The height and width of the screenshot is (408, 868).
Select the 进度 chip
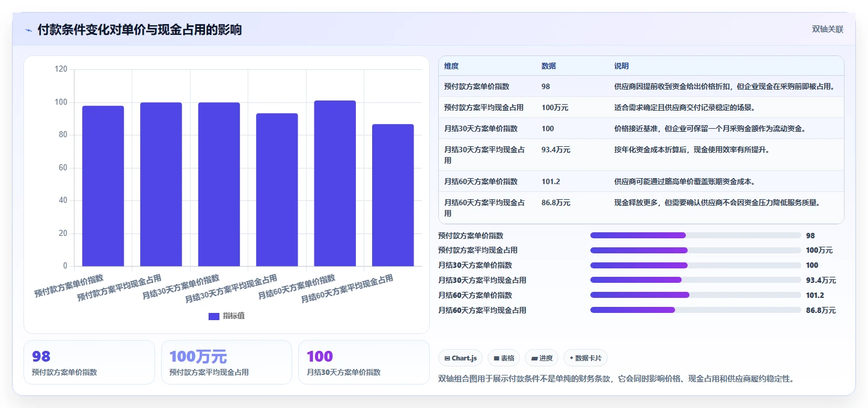[542, 358]
